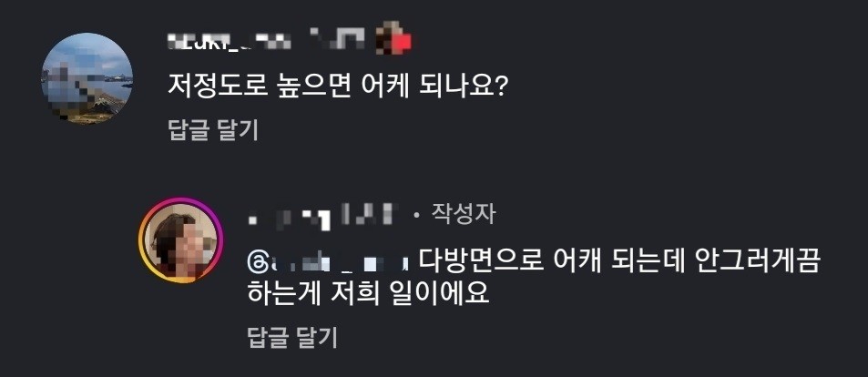
Task: Select the 작성자 author label
Action: click(463, 214)
